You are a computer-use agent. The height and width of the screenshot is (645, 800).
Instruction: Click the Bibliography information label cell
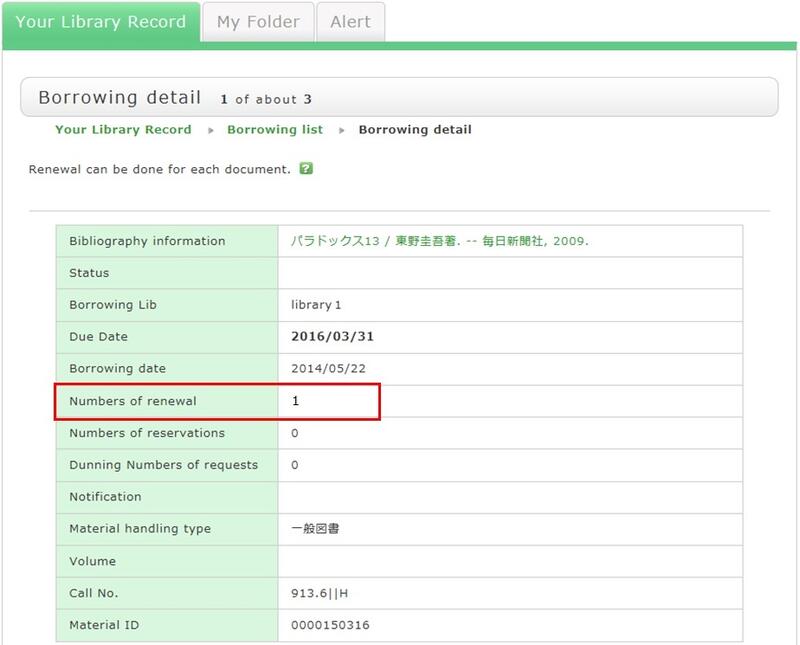point(147,241)
